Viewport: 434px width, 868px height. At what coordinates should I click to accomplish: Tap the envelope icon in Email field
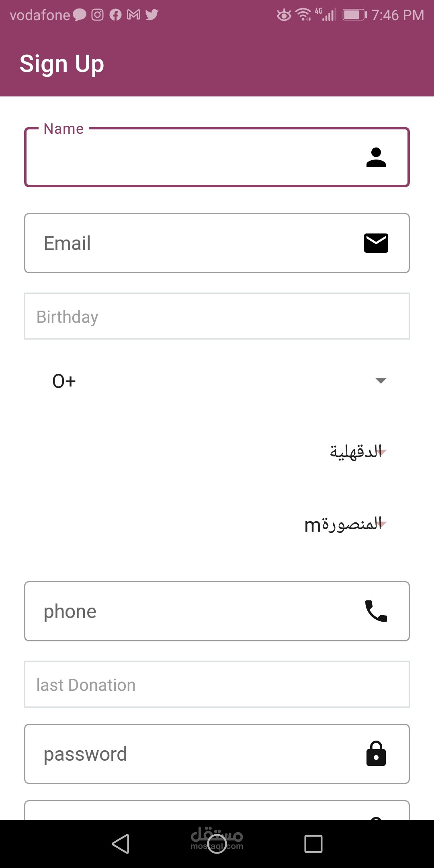coord(376,243)
